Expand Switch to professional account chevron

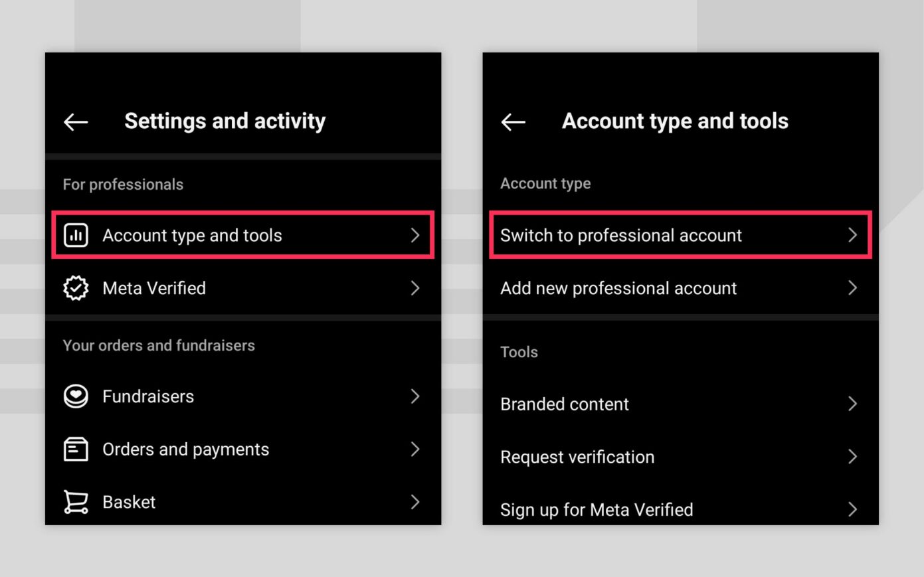click(852, 235)
